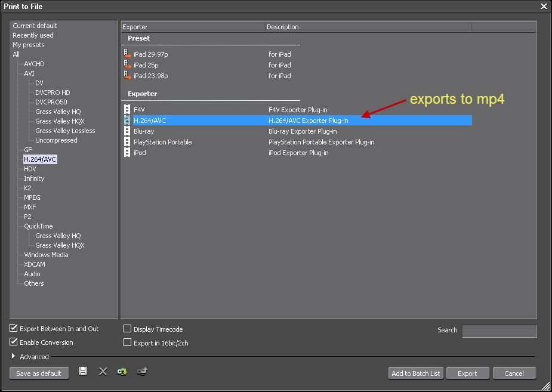Image resolution: width=552 pixels, height=392 pixels.
Task: Select the QuickTime category in tree
Action: coord(38,226)
